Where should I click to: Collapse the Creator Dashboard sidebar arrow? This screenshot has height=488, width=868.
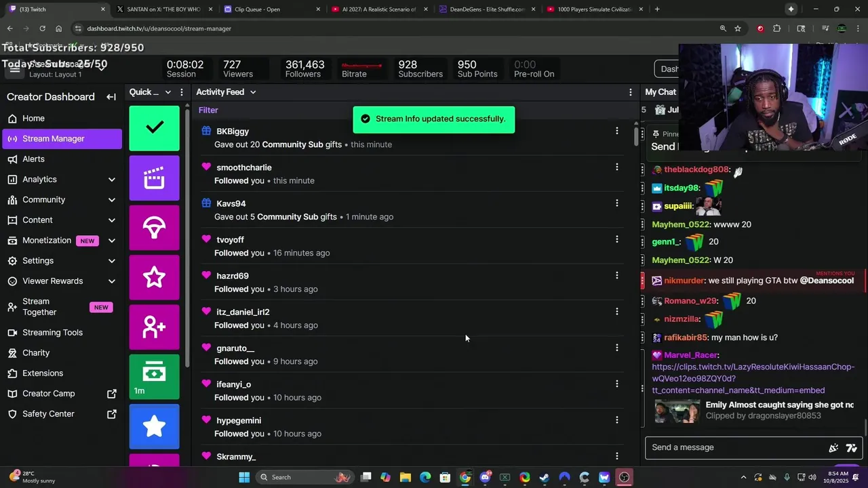coord(111,97)
